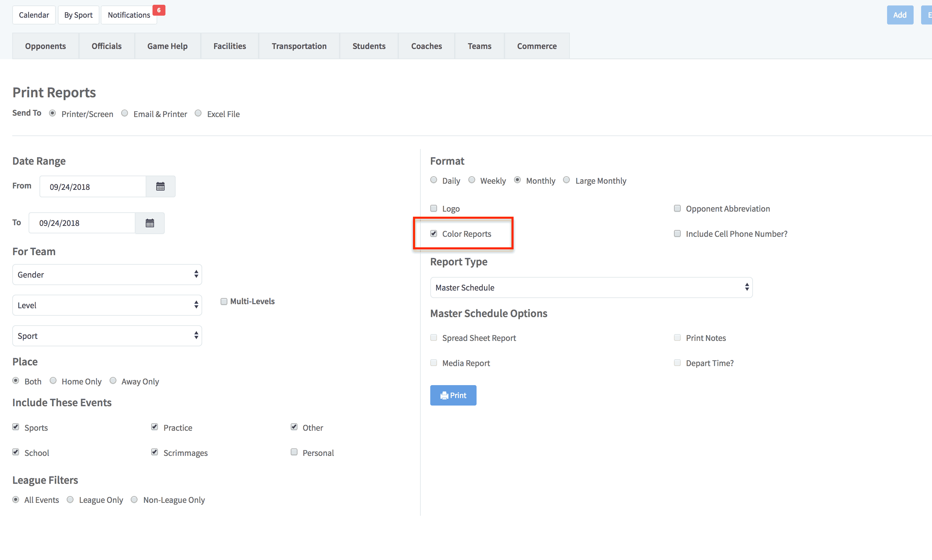Uncheck the School events checkbox

point(16,452)
